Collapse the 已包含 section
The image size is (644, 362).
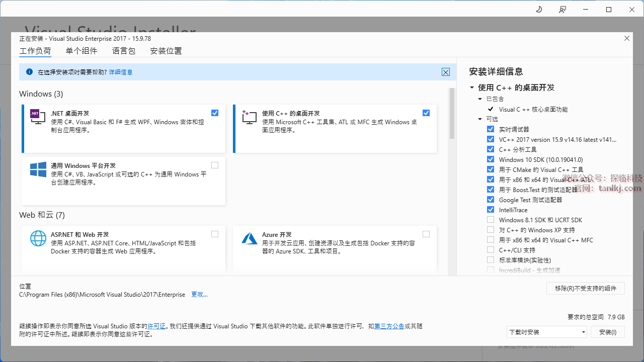[x=480, y=99]
